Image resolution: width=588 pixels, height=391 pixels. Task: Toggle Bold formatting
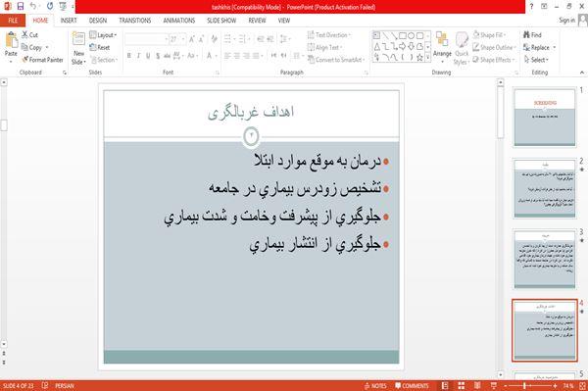click(x=129, y=56)
